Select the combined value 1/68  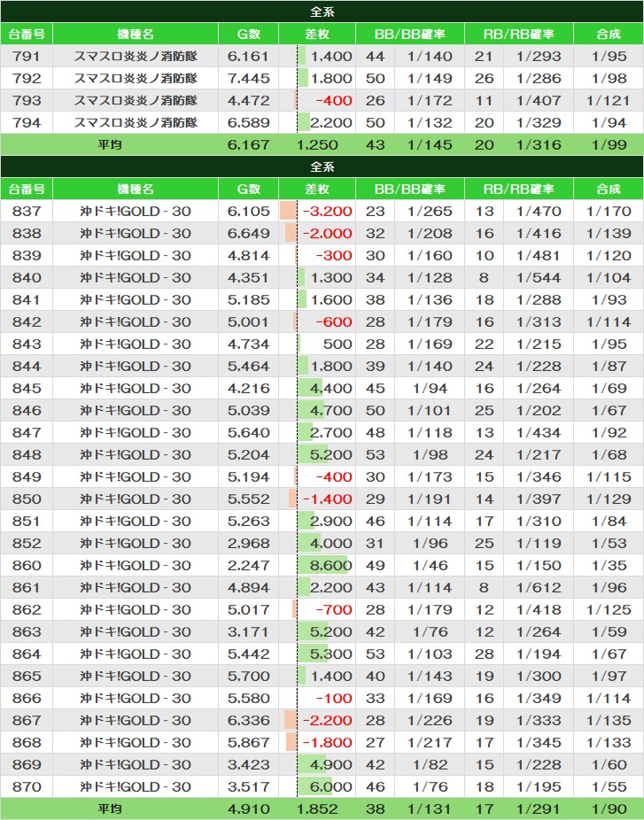(x=609, y=455)
